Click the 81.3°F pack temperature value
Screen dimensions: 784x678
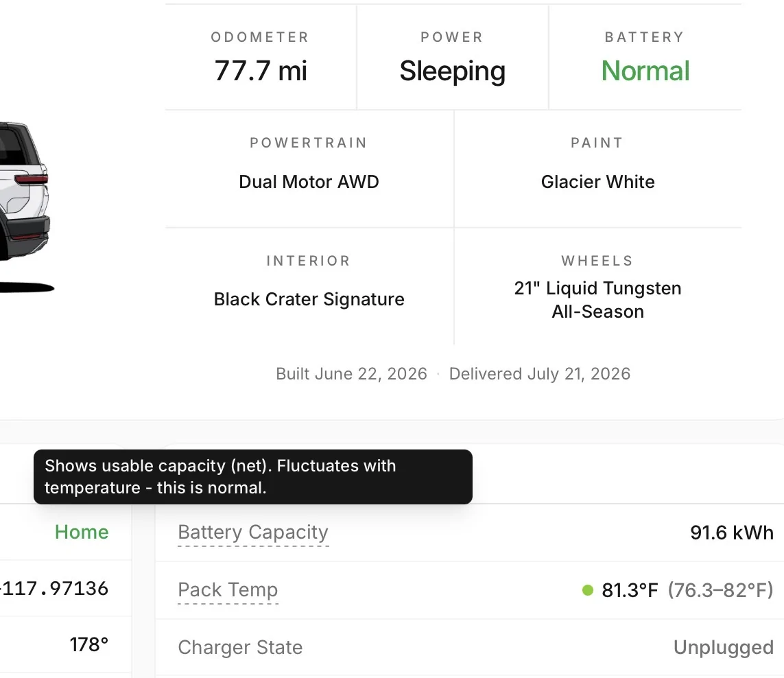pos(630,590)
